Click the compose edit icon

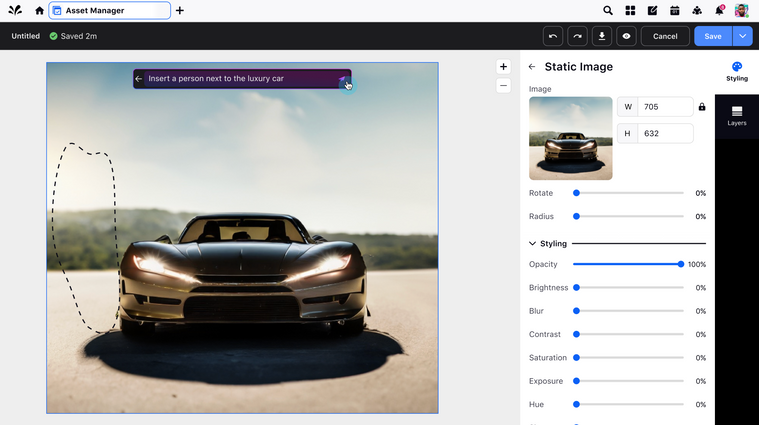pyautogui.click(x=652, y=11)
